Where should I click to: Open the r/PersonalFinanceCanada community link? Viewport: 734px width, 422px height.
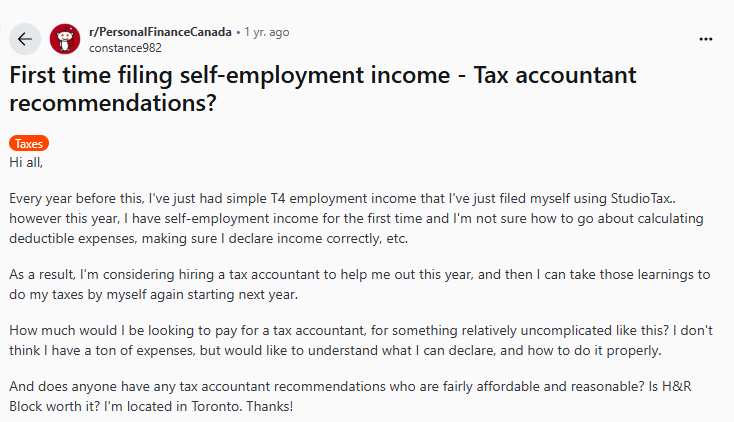(x=160, y=32)
